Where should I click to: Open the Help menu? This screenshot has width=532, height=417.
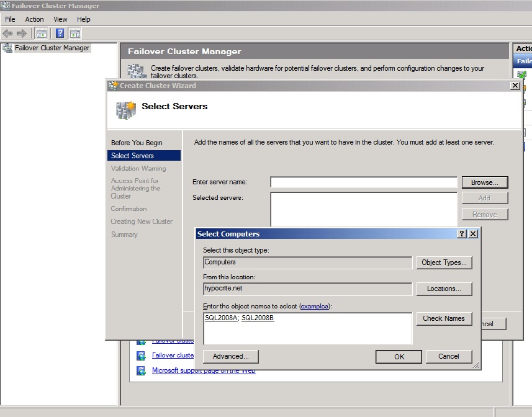click(83, 19)
